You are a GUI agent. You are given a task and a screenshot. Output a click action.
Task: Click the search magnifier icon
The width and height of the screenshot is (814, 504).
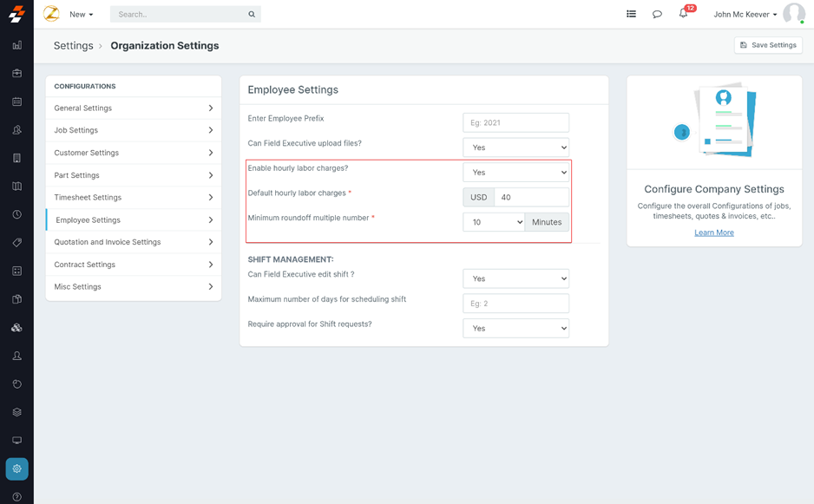coord(252,14)
